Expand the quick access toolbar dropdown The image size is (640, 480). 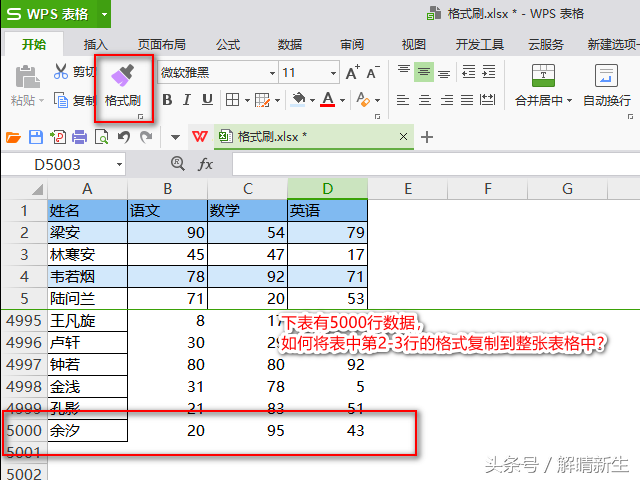point(176,138)
